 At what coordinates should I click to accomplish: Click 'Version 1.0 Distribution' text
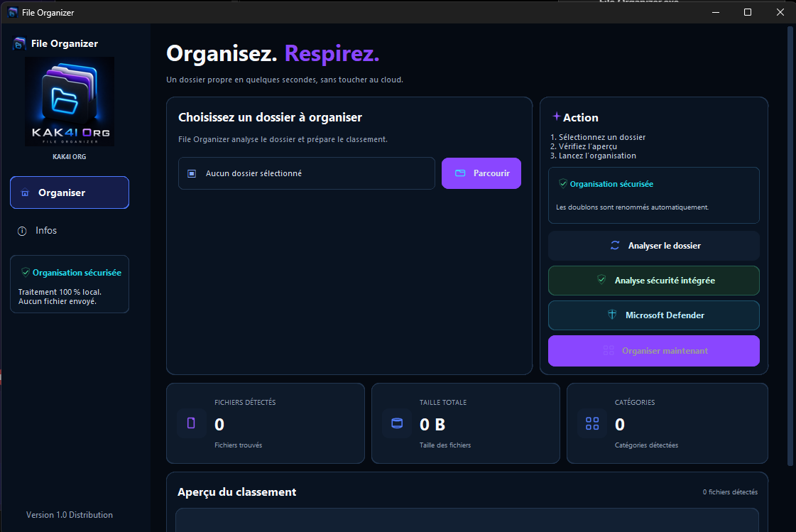click(70, 515)
